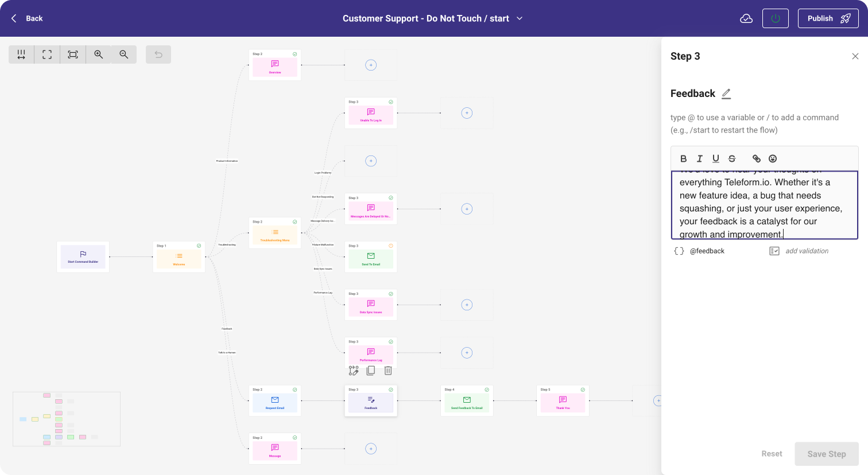Click the Publish button

pos(828,18)
